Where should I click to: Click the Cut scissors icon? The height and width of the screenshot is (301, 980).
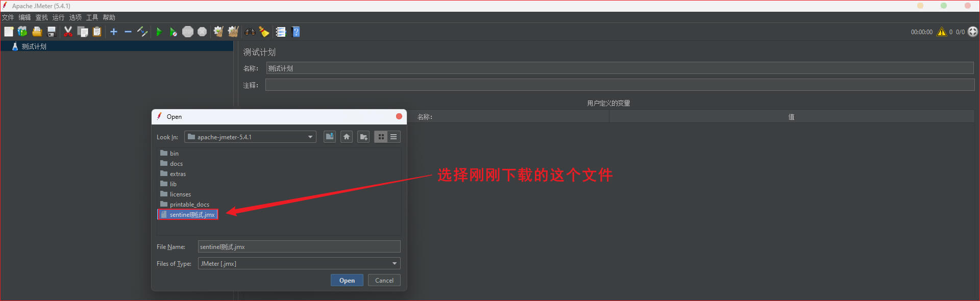[68, 32]
